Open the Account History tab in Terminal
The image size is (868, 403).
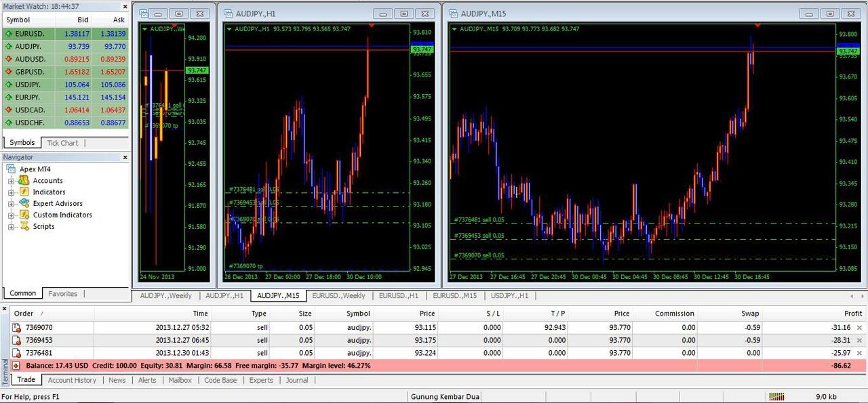pyautogui.click(x=72, y=380)
